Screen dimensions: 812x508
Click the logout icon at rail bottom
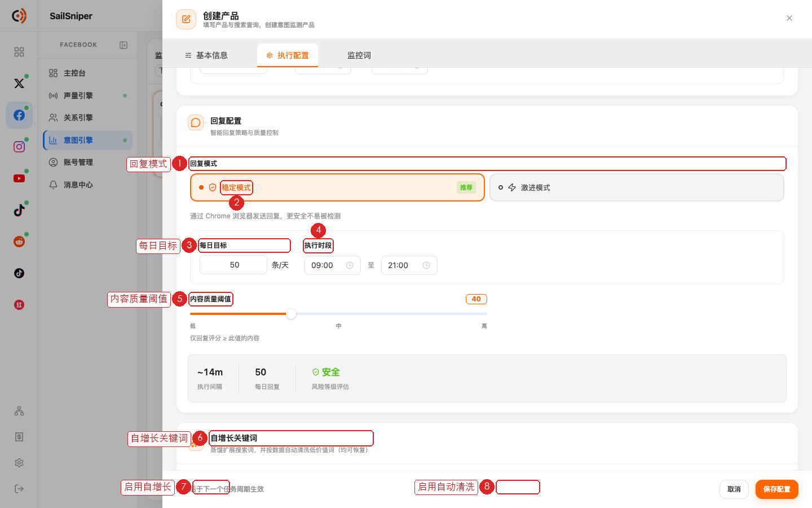tap(19, 489)
